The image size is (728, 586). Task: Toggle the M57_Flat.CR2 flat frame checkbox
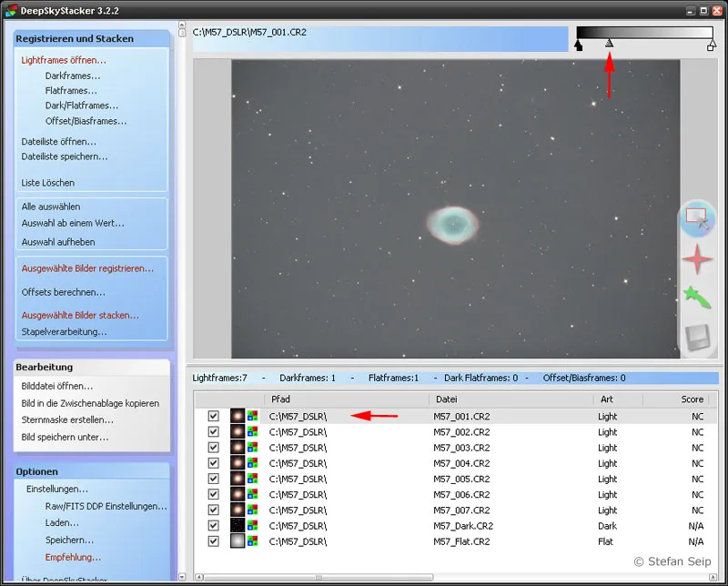pos(213,541)
